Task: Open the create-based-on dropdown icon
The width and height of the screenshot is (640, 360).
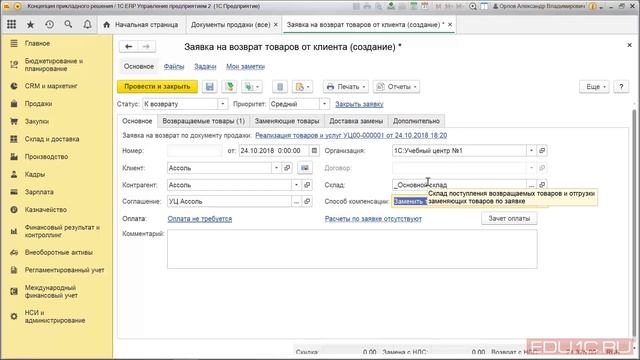Action: pos(251,87)
